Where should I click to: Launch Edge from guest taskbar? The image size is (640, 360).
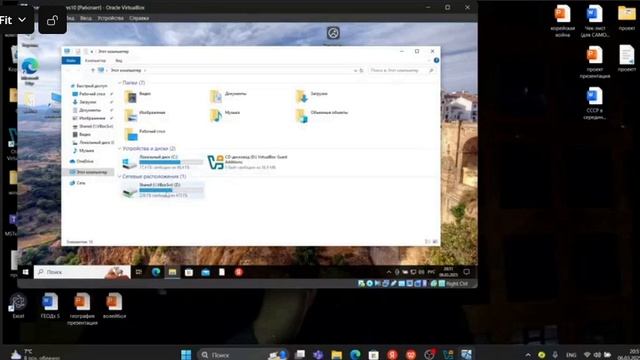[156, 272]
